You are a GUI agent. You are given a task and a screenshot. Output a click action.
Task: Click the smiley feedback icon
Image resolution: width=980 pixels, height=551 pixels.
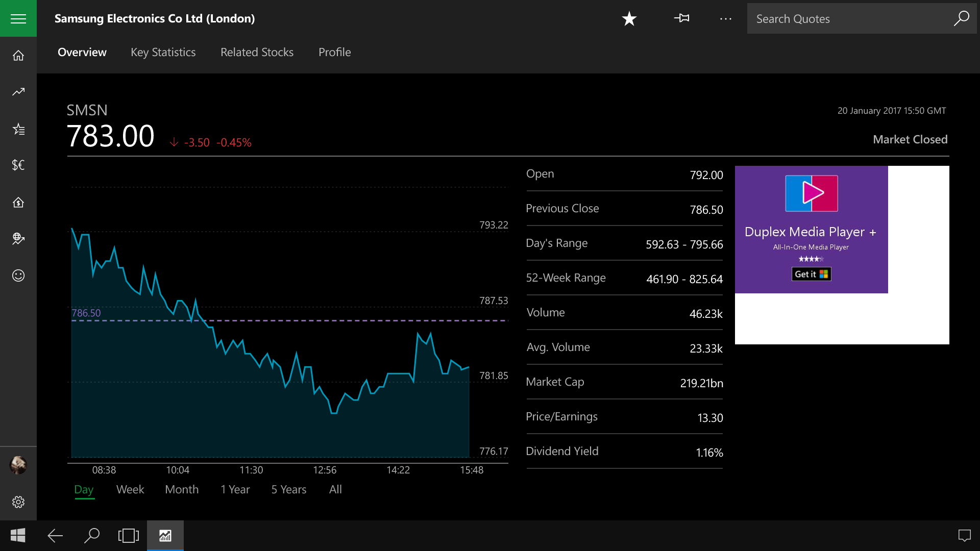pyautogui.click(x=18, y=275)
